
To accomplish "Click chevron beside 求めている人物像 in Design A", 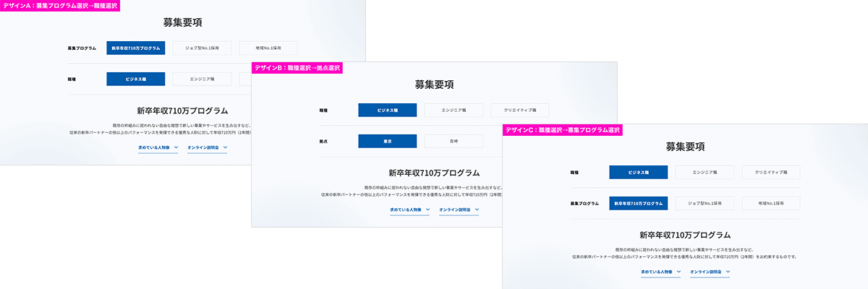I will pyautogui.click(x=174, y=148).
